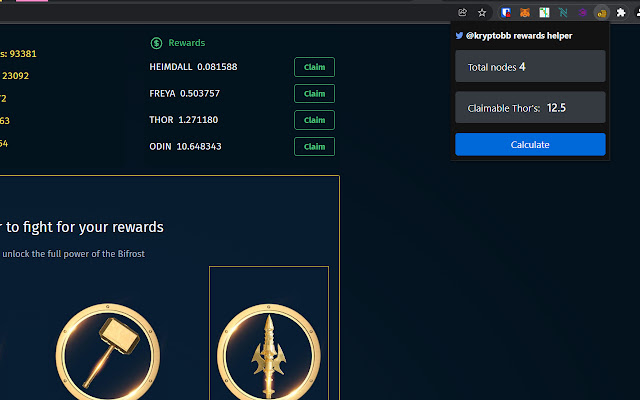Click the FREYA 0.503757 reward text
This screenshot has width=640, height=400.
click(x=184, y=93)
